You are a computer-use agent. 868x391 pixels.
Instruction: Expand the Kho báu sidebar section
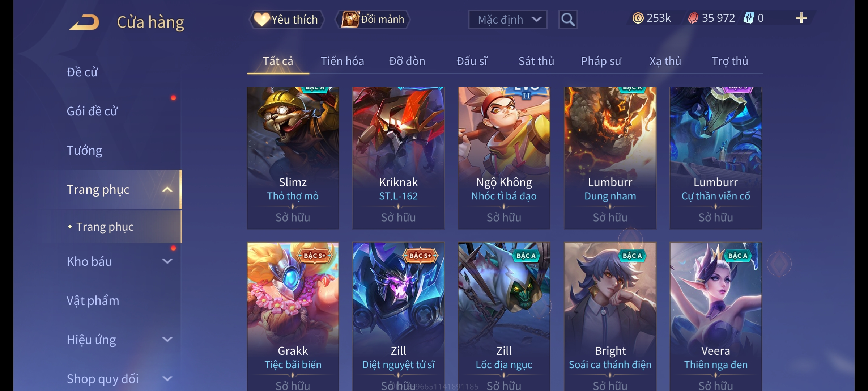(167, 261)
